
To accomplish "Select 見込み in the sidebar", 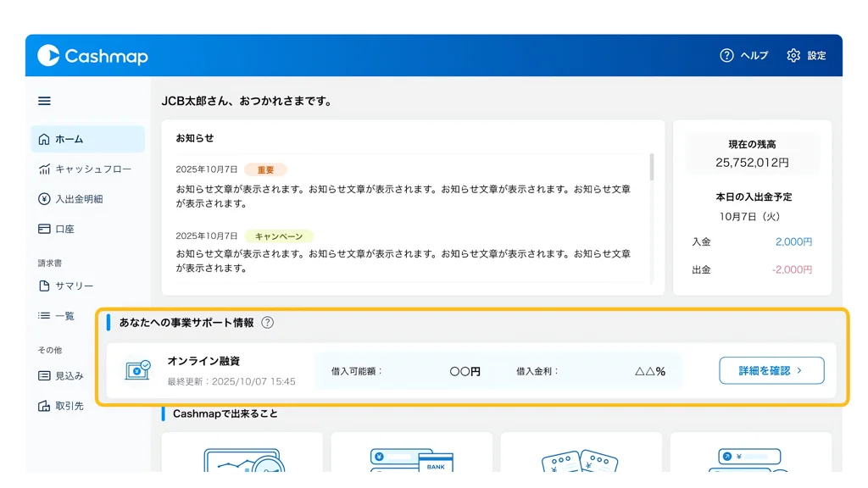I will click(69, 375).
